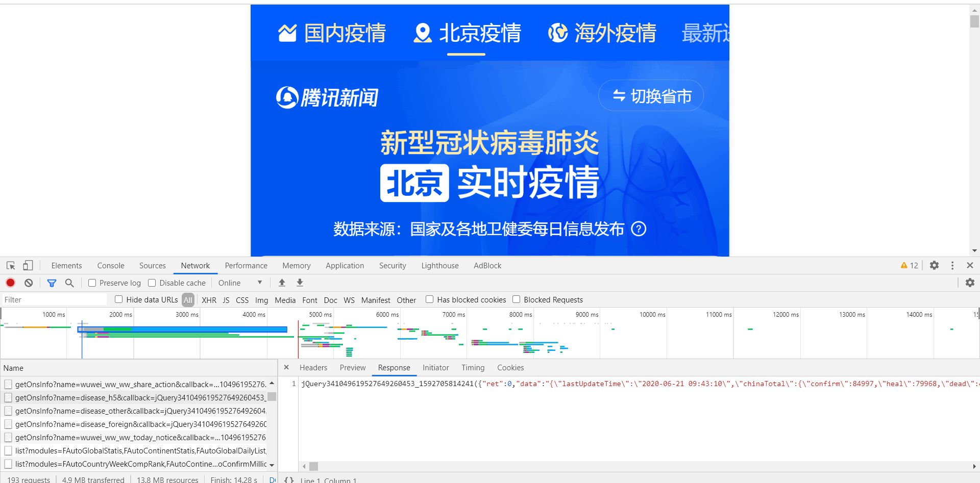Filter requests by Media
This screenshot has width=980, height=483.
285,300
